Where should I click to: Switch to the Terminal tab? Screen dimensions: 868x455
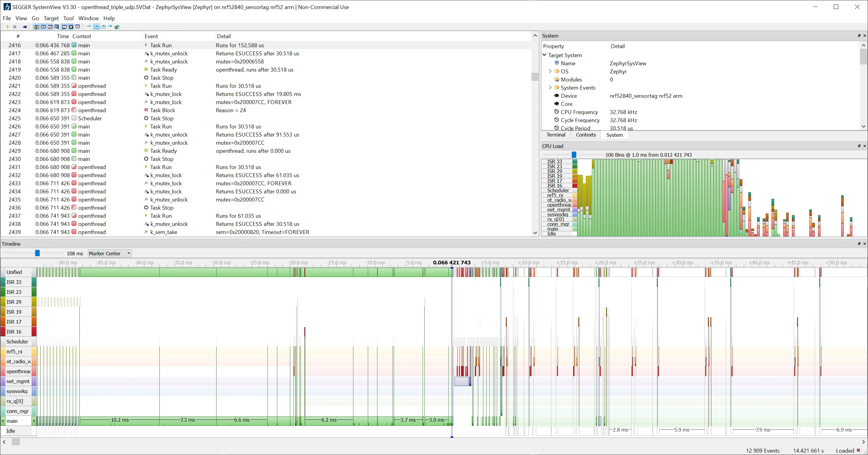pos(556,135)
